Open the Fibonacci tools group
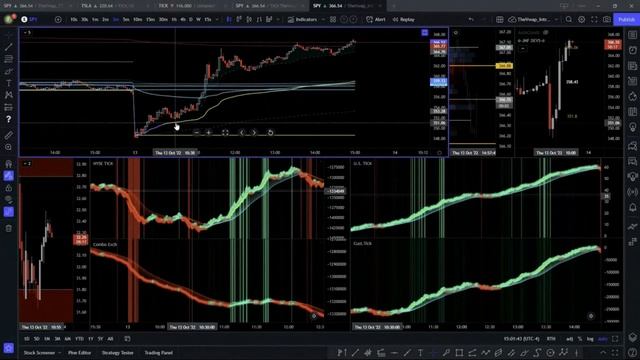This screenshot has width=640, height=360. [x=9, y=59]
